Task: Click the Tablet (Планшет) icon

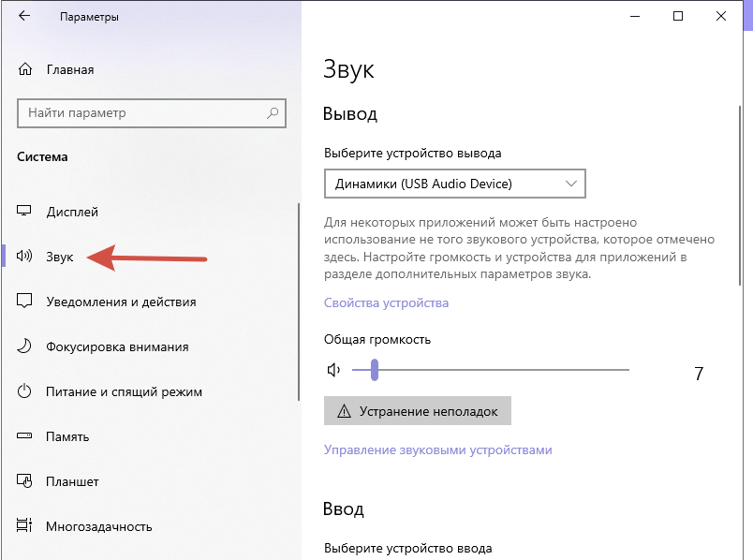Action: pos(25,481)
